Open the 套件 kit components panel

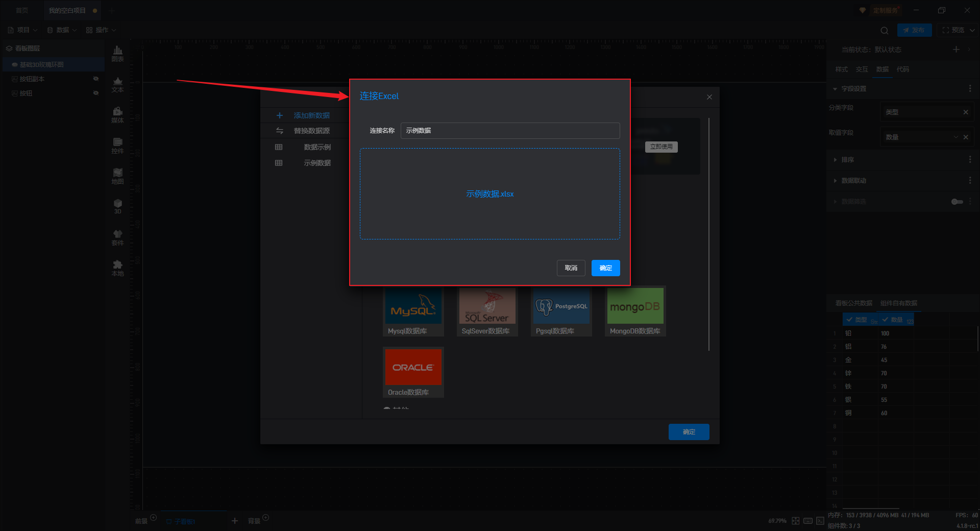click(117, 237)
